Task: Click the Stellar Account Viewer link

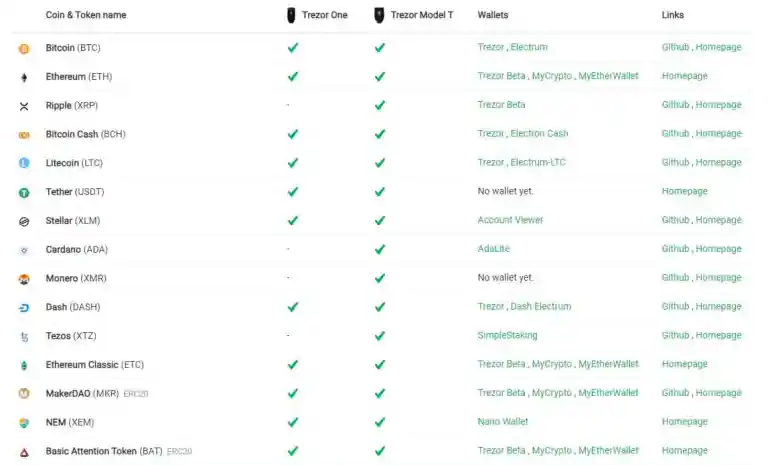Action: tap(510, 220)
